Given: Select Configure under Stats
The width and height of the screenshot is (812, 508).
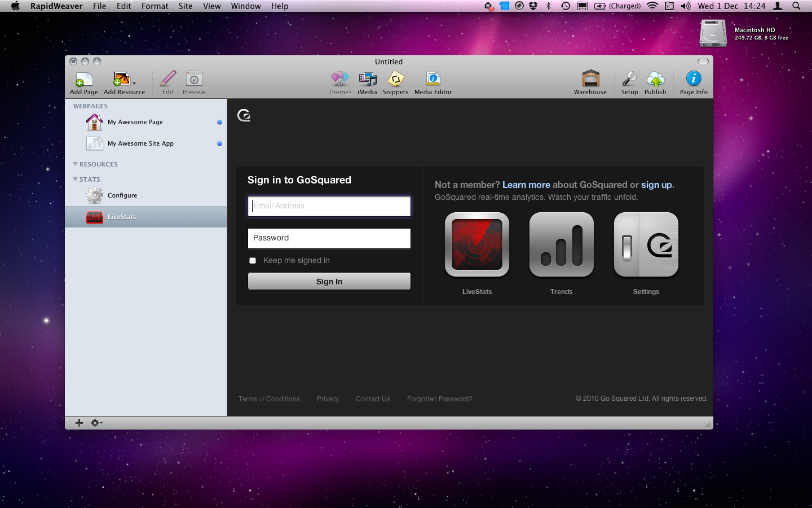Looking at the screenshot, I should coord(146,195).
